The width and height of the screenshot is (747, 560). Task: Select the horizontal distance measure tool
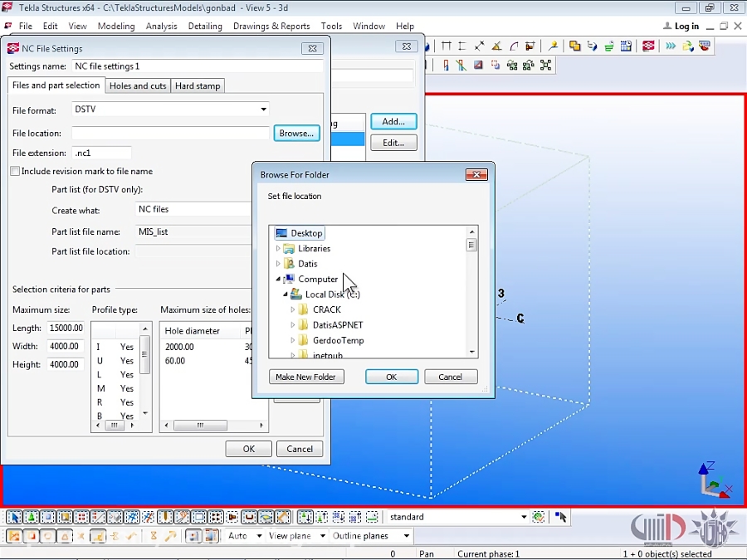coord(447,46)
